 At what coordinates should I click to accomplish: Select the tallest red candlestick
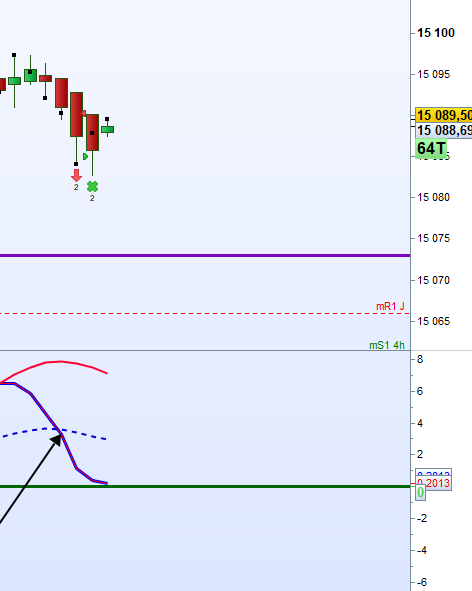77,114
